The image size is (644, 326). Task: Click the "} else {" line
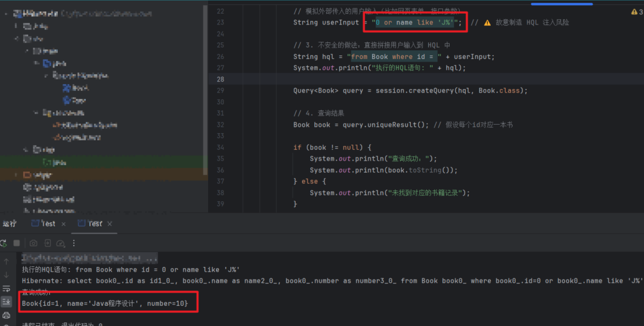309,182
